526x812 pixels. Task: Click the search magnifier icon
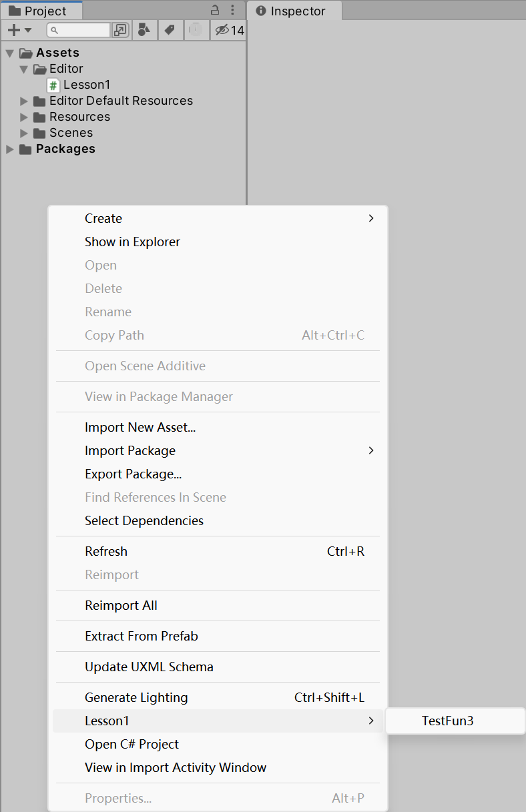click(55, 31)
